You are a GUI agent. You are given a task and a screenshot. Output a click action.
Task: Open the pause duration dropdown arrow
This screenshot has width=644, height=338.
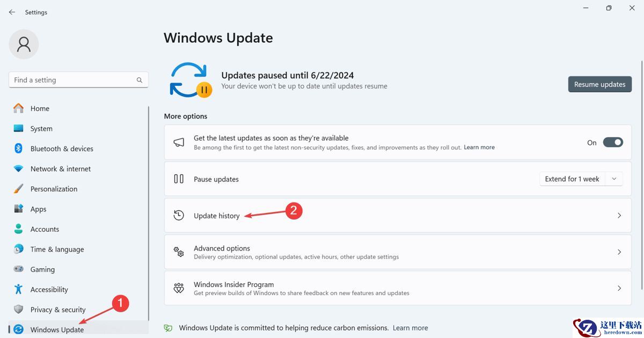pos(614,179)
